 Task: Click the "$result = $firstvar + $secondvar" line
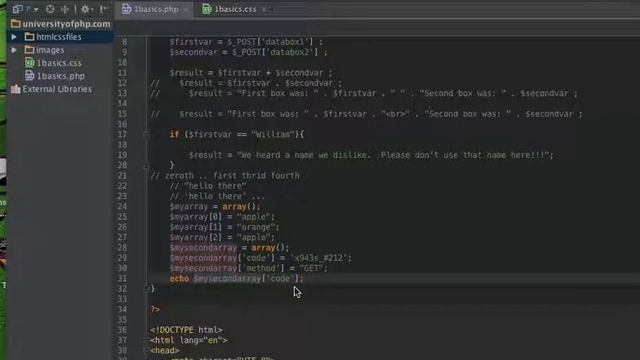click(251, 73)
